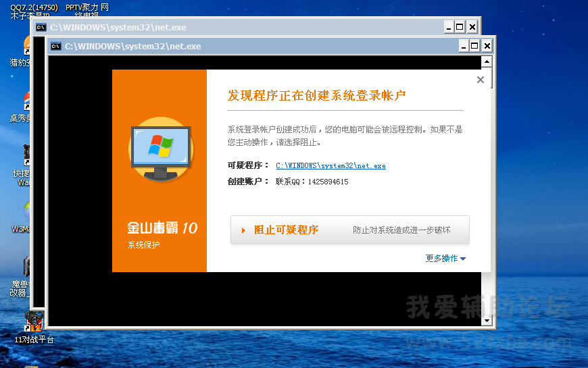Screen dimensions: 588x368
Task: Minimize the front net.exe window
Action: pyautogui.click(x=464, y=46)
